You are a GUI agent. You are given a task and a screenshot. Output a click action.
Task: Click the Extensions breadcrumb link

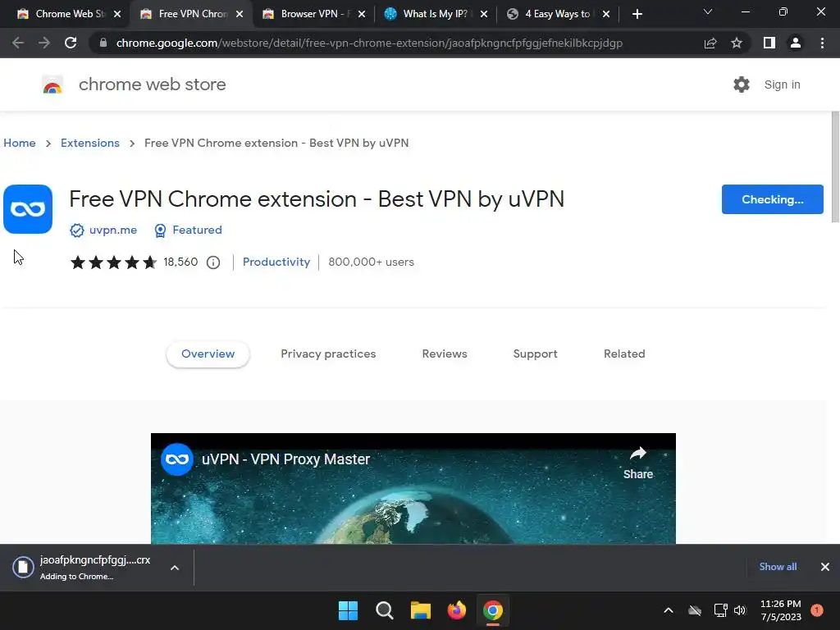click(x=90, y=143)
